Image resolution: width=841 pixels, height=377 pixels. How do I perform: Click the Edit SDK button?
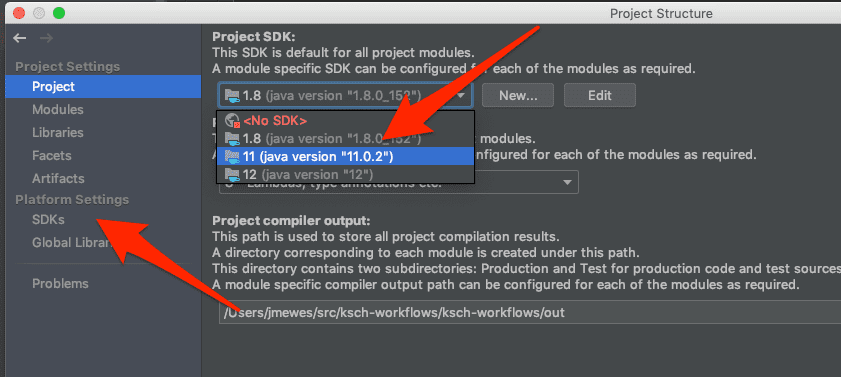pyautogui.click(x=600, y=95)
